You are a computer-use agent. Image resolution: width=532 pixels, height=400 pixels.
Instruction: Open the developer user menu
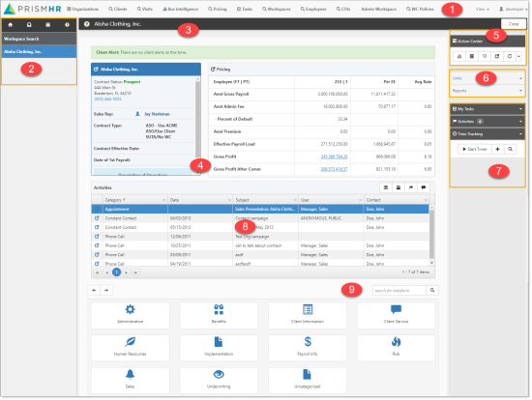(513, 9)
